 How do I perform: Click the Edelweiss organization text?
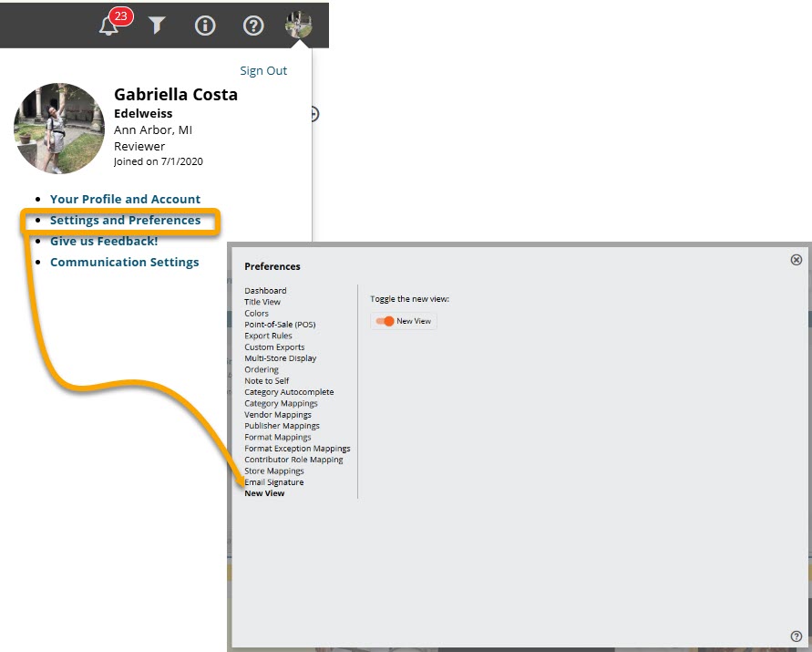coord(143,113)
